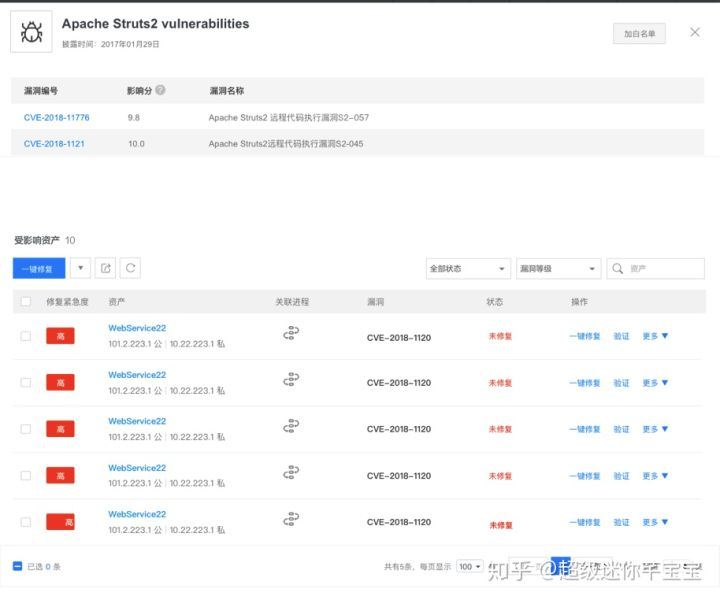Viewport: 720px width, 600px height.
Task: Open linked process icon in second asset row
Action: coord(291,379)
